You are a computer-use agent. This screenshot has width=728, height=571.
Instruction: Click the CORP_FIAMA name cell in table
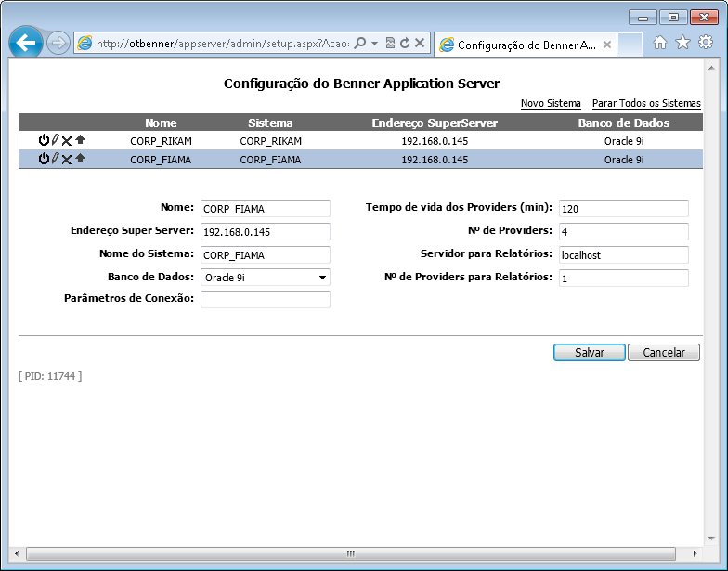[x=161, y=160]
